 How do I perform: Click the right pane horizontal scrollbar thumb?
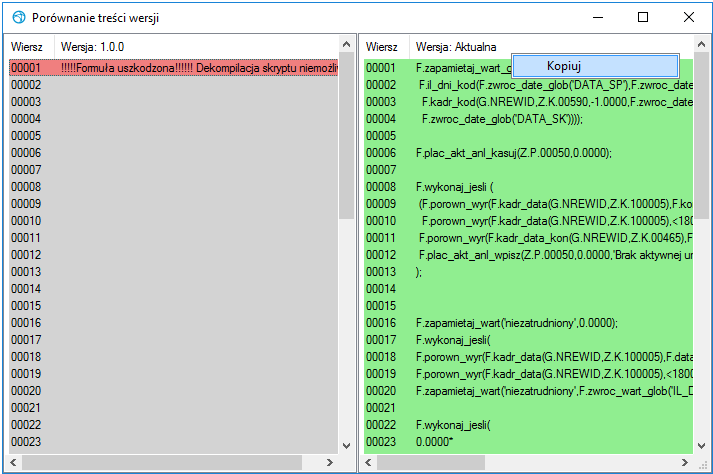click(x=431, y=463)
